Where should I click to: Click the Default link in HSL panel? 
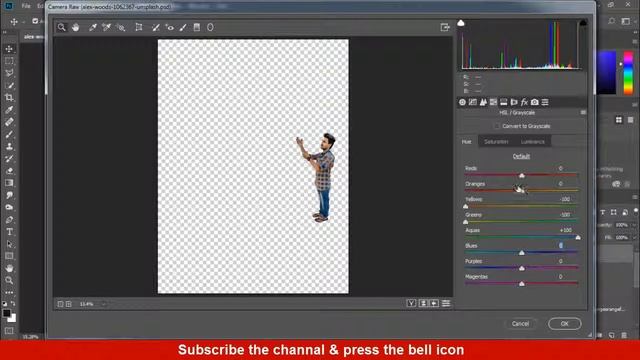click(521, 156)
